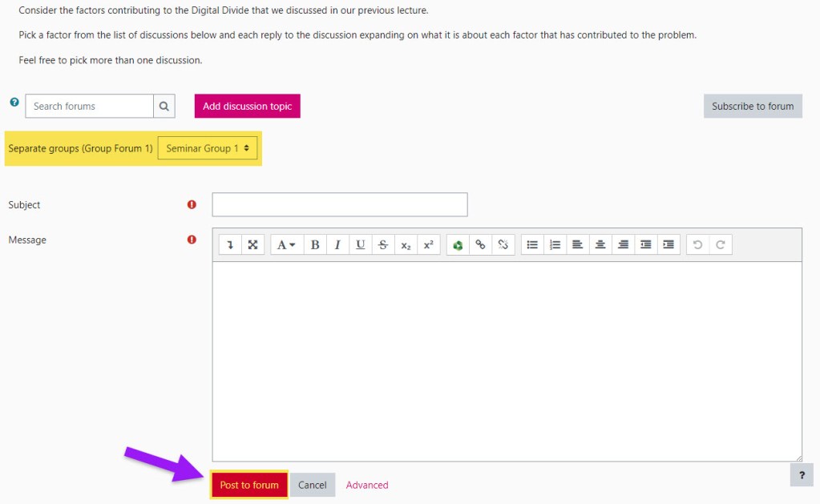
Task: Click inside the Subject input field
Action: 338,204
